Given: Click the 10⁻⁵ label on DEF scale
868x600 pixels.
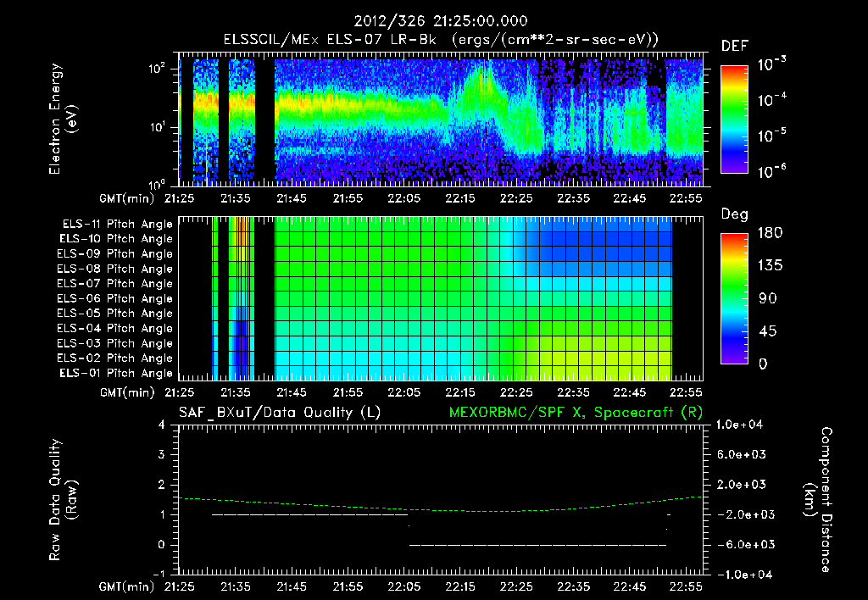Looking at the screenshot, I should coord(772,136).
